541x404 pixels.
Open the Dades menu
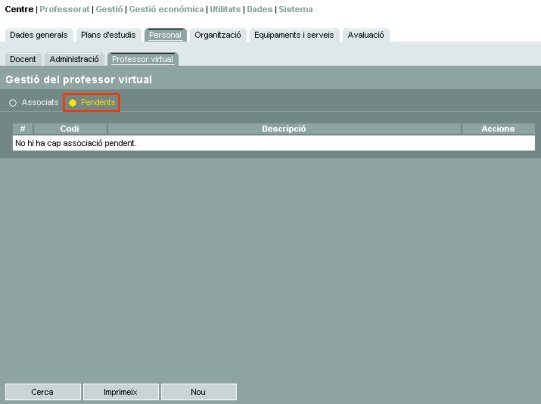pyautogui.click(x=259, y=9)
